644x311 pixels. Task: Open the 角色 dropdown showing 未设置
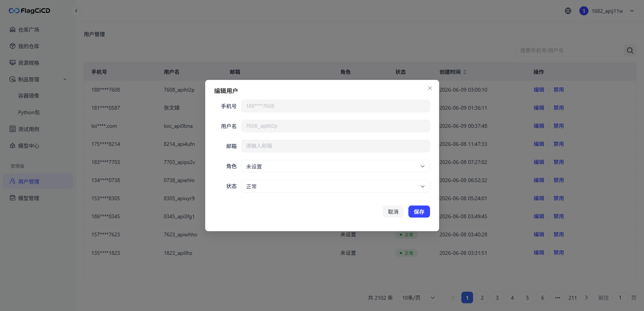335,166
